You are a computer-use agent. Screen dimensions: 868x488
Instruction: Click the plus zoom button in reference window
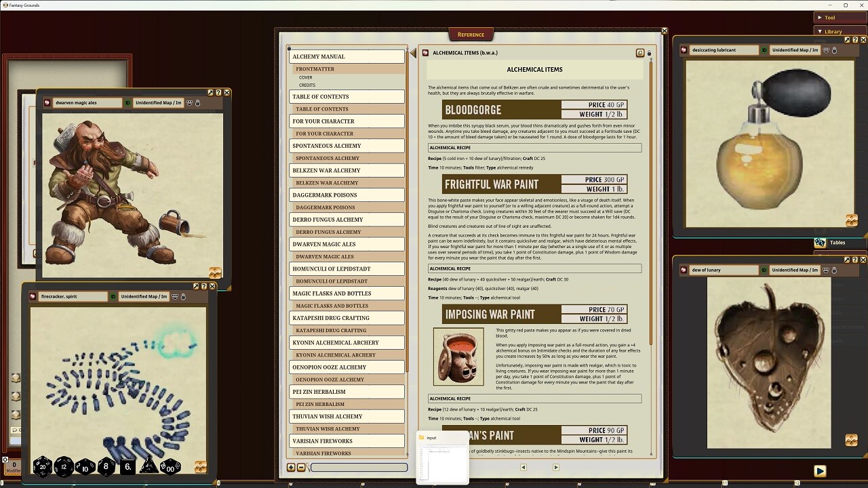pyautogui.click(x=292, y=467)
